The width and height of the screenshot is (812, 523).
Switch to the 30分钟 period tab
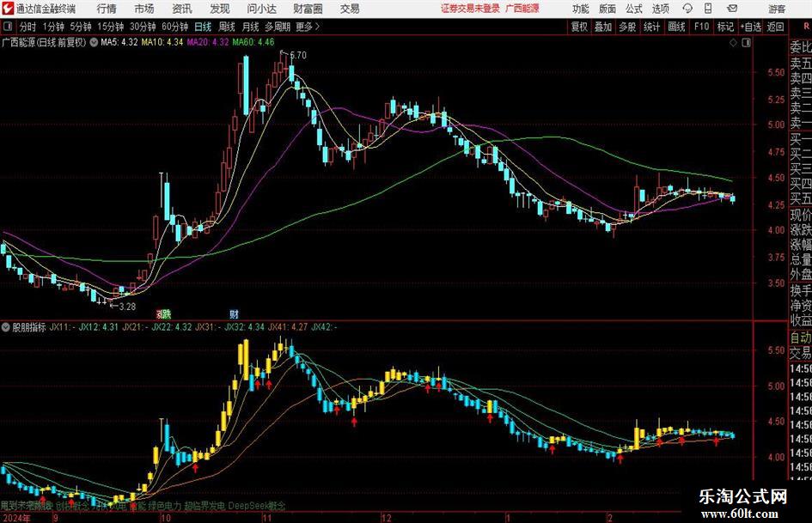143,27
